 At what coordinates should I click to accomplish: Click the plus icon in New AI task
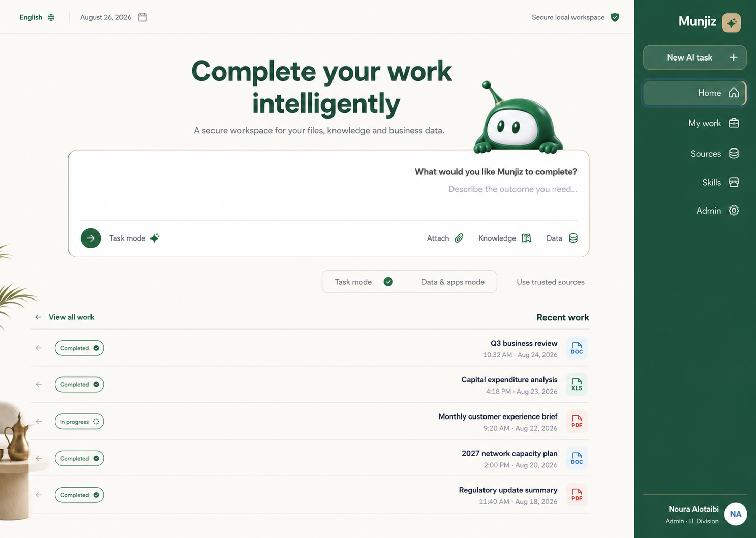tap(733, 57)
